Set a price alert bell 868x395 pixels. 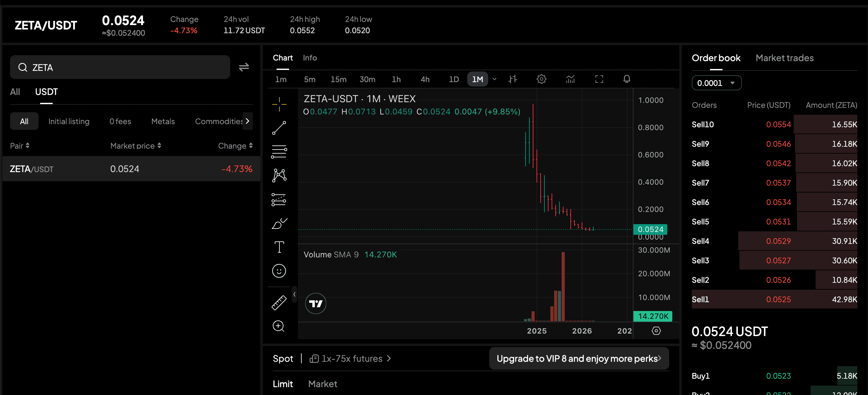[x=627, y=79]
